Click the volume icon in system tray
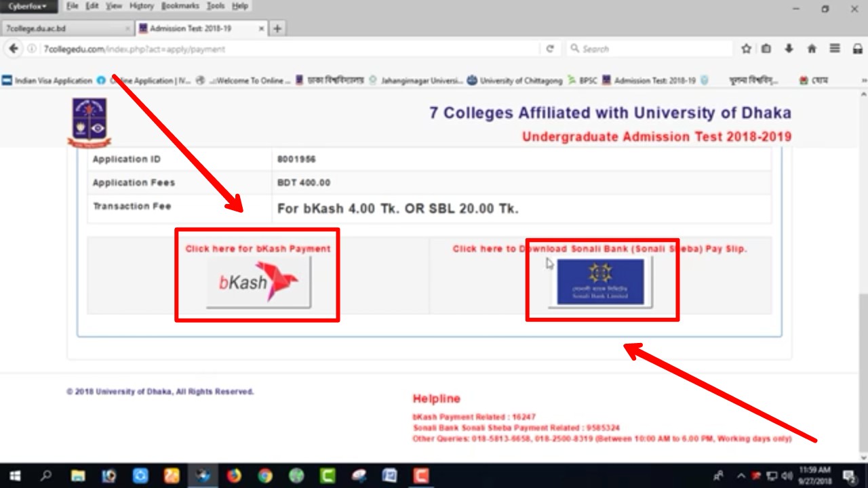This screenshot has height=488, width=868. [x=787, y=476]
